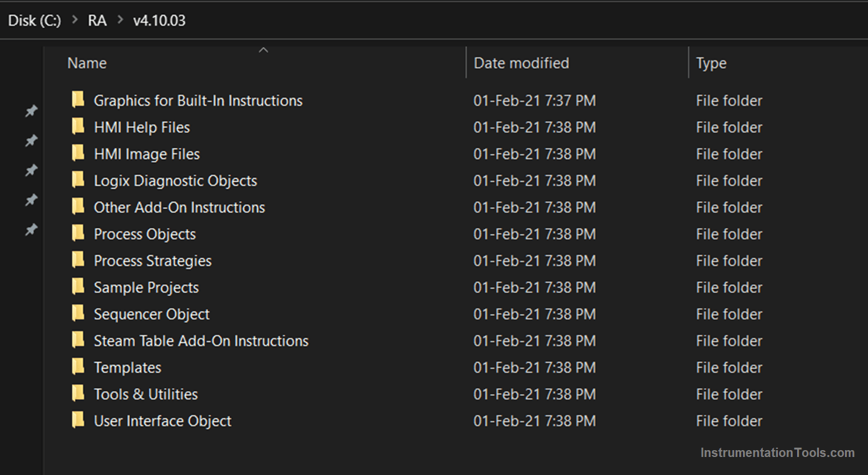Click the File folder type of Logix Diagnostic Objects
This screenshot has height=475, width=868.
(x=729, y=181)
